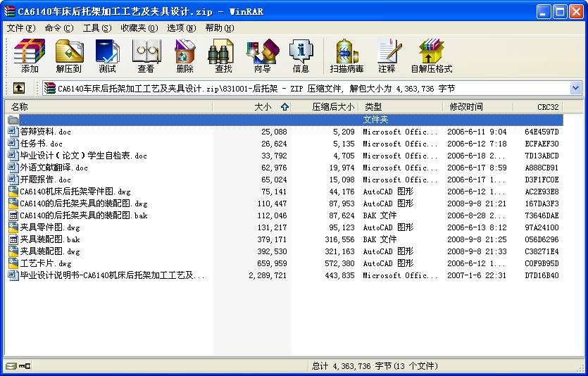Sort by the 类型 column header
The width and height of the screenshot is (588, 376).
click(x=401, y=107)
